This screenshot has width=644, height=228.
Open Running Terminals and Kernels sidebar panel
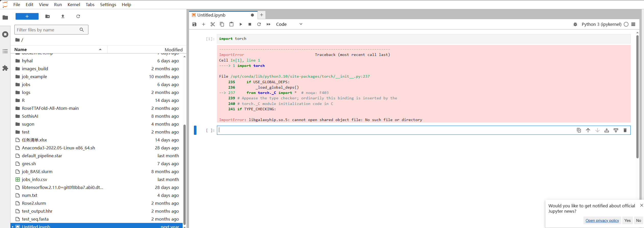click(5, 34)
